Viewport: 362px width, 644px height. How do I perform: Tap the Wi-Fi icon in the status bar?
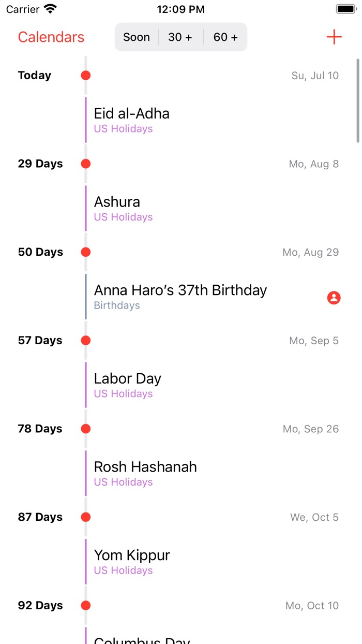click(x=50, y=8)
